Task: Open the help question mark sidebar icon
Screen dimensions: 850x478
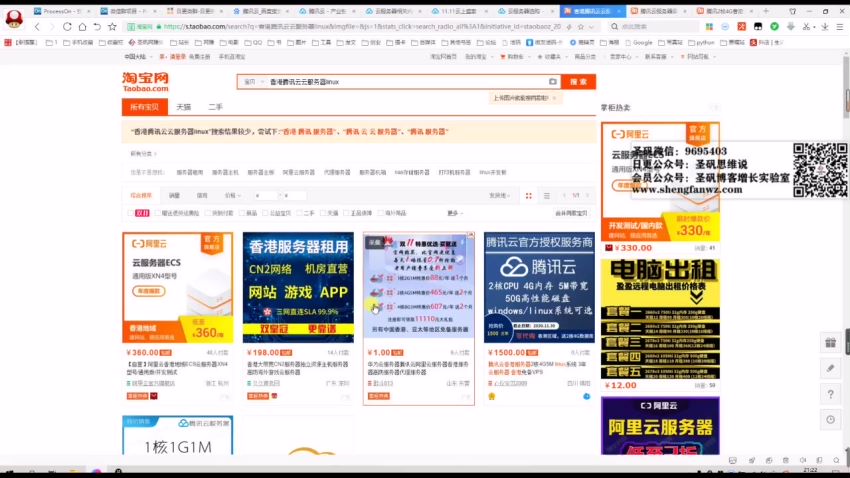Action: (830, 395)
